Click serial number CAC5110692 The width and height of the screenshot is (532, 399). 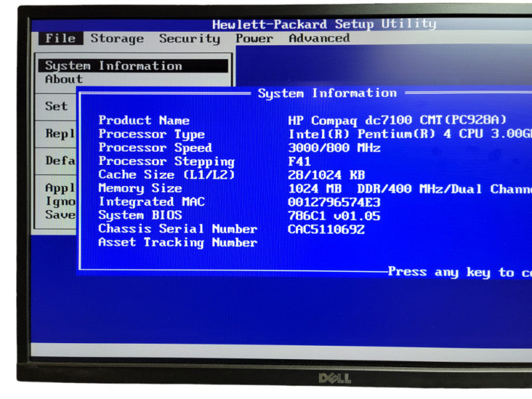327,229
